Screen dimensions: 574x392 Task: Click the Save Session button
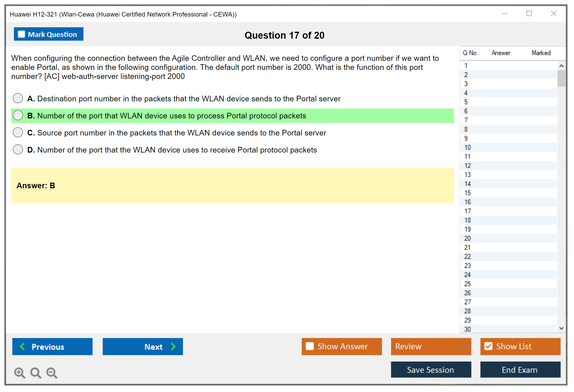point(431,370)
